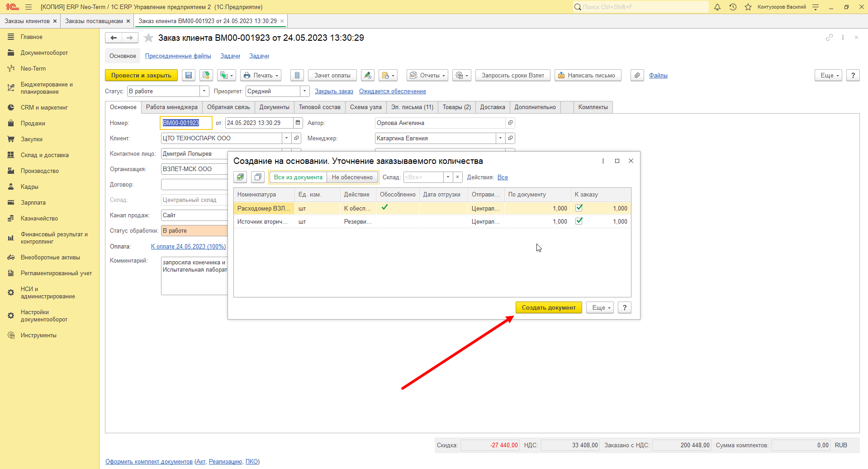This screenshot has height=469, width=868.
Task: Expand Склад dropdown in dialog
Action: click(x=448, y=177)
